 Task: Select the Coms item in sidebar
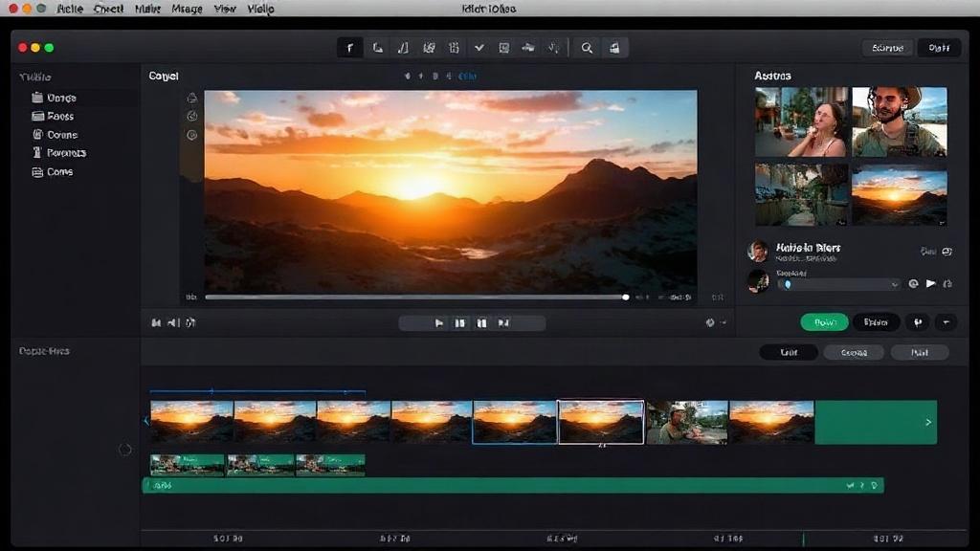click(53, 172)
